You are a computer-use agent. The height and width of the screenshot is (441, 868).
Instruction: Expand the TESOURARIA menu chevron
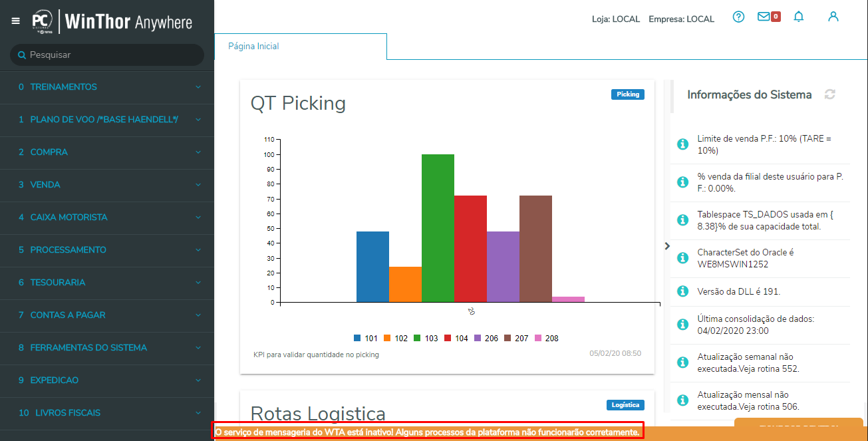(x=198, y=283)
